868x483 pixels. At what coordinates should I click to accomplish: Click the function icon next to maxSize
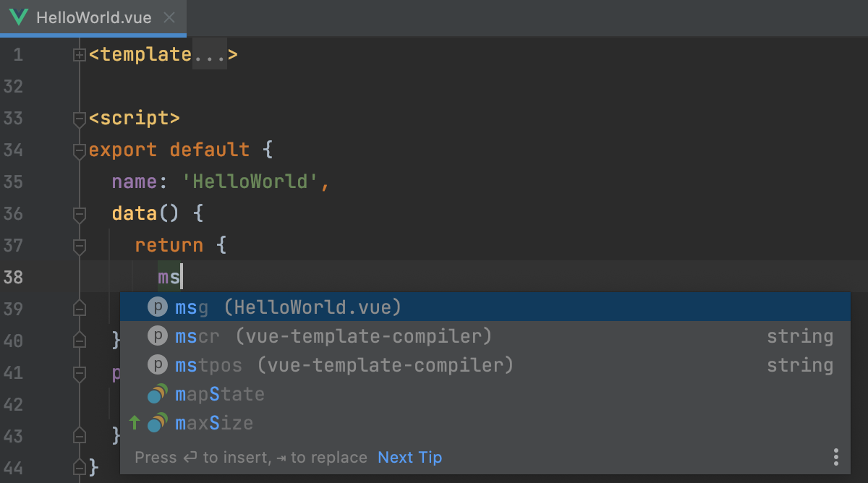coord(157,422)
